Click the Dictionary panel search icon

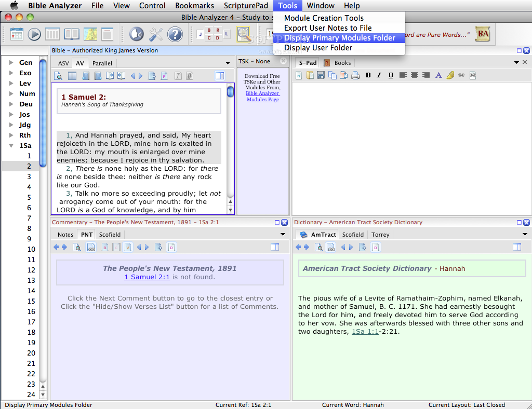[x=318, y=247]
